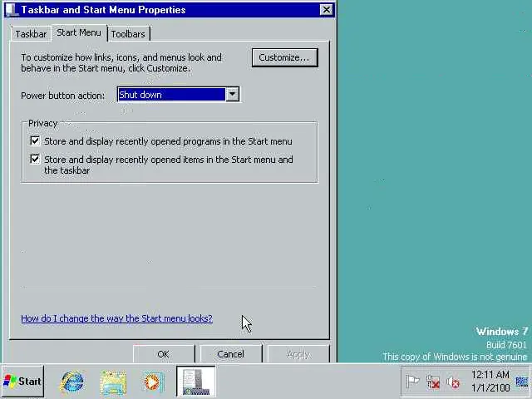
Task: Select the Taskbar Properties taskbar window button
Action: (x=196, y=381)
